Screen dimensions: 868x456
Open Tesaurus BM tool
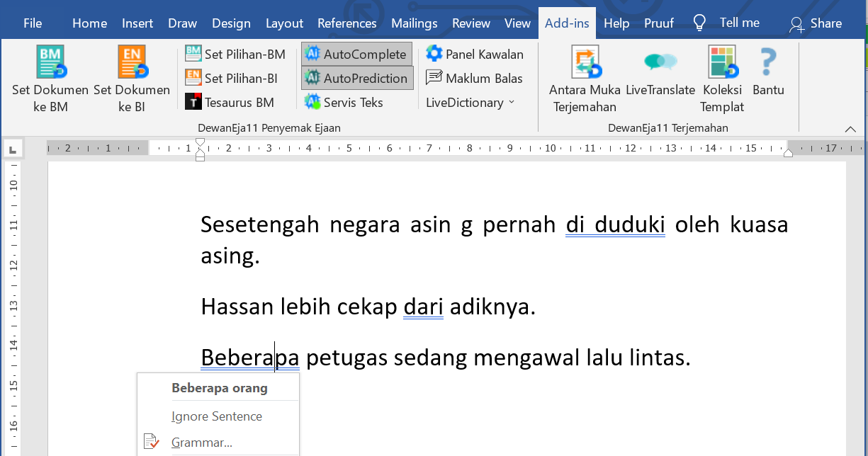click(230, 103)
